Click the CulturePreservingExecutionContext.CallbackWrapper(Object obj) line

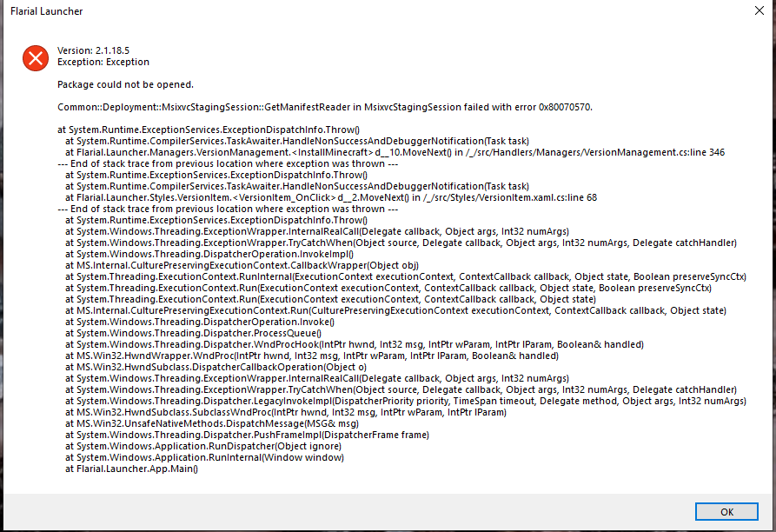click(242, 265)
